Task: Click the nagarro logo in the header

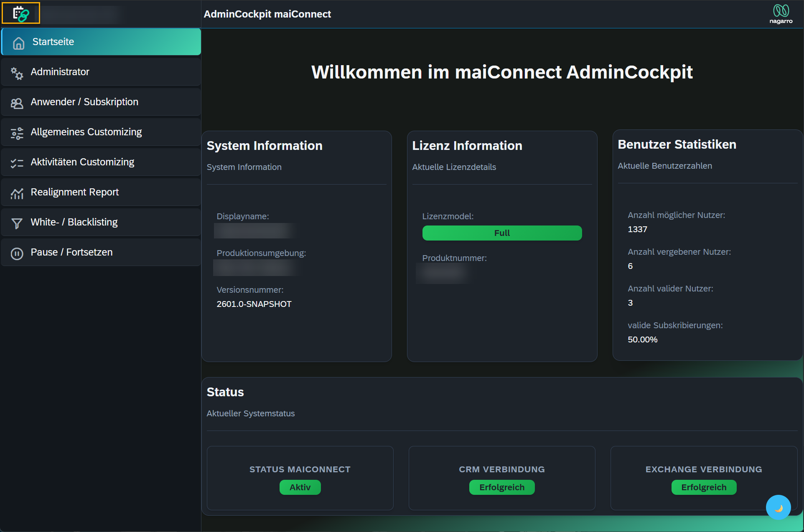Action: click(781, 14)
